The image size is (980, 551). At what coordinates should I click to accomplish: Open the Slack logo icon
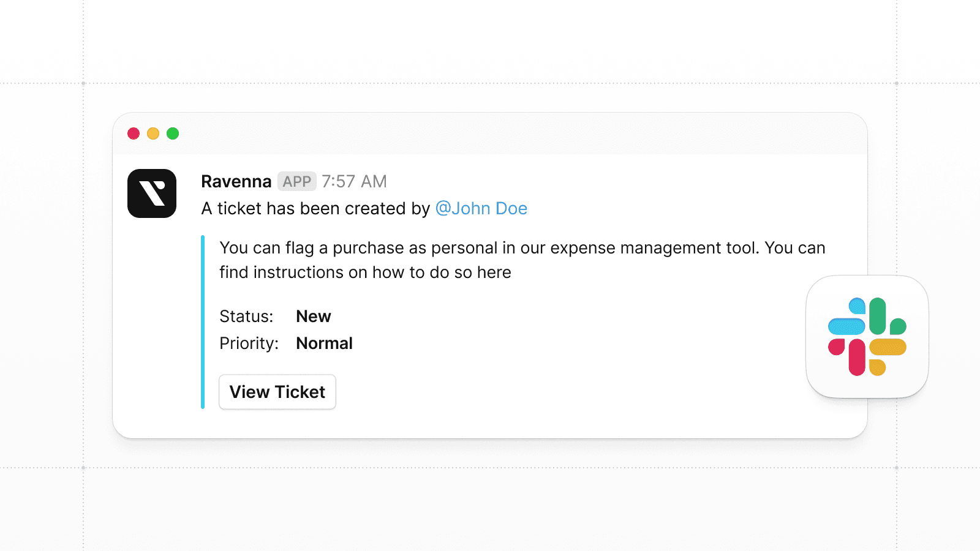(x=867, y=337)
